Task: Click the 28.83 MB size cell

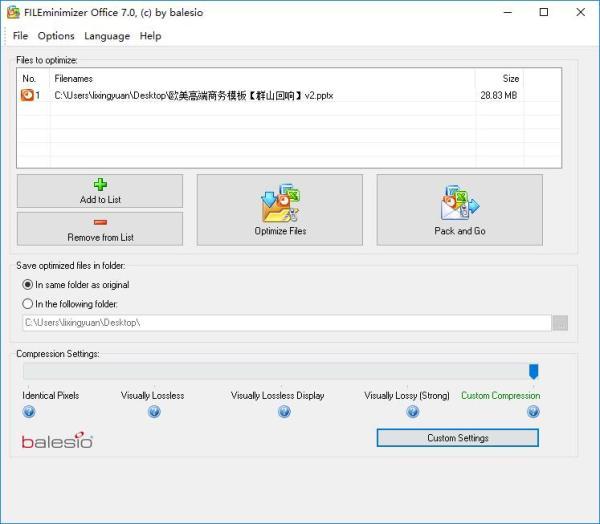Action: 499,95
